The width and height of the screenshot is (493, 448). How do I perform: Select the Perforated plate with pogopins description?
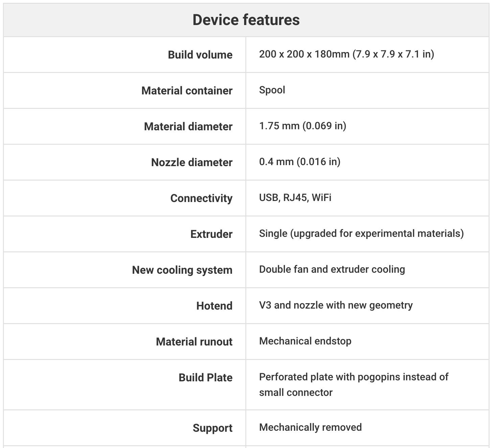(x=353, y=385)
